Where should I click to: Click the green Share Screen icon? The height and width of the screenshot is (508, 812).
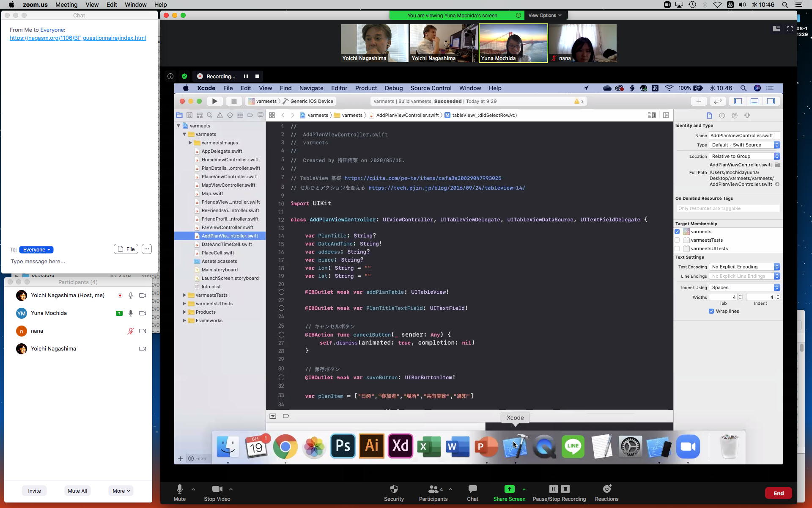click(509, 489)
